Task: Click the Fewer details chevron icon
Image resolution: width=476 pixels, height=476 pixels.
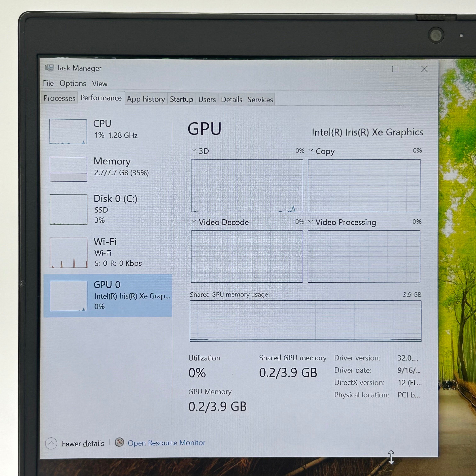Action: coord(51,443)
